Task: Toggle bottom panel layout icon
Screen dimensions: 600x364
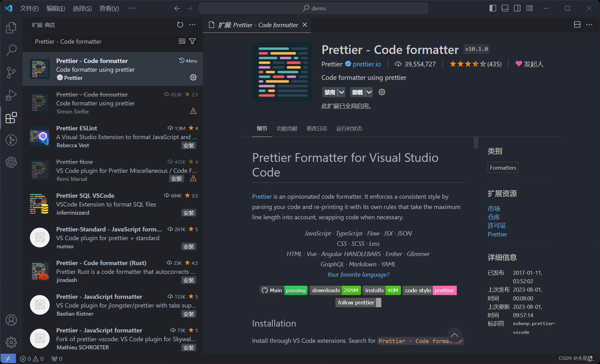Action: click(505, 8)
